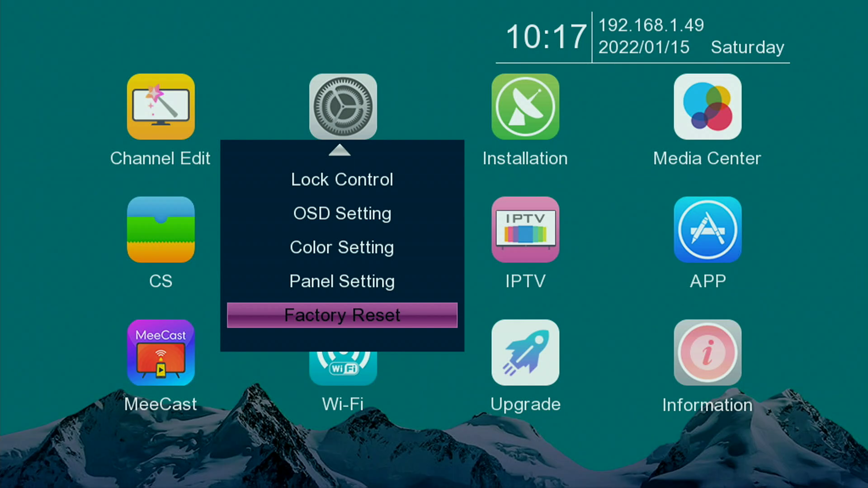Click the IP address 192.168.1.49

[x=651, y=25]
